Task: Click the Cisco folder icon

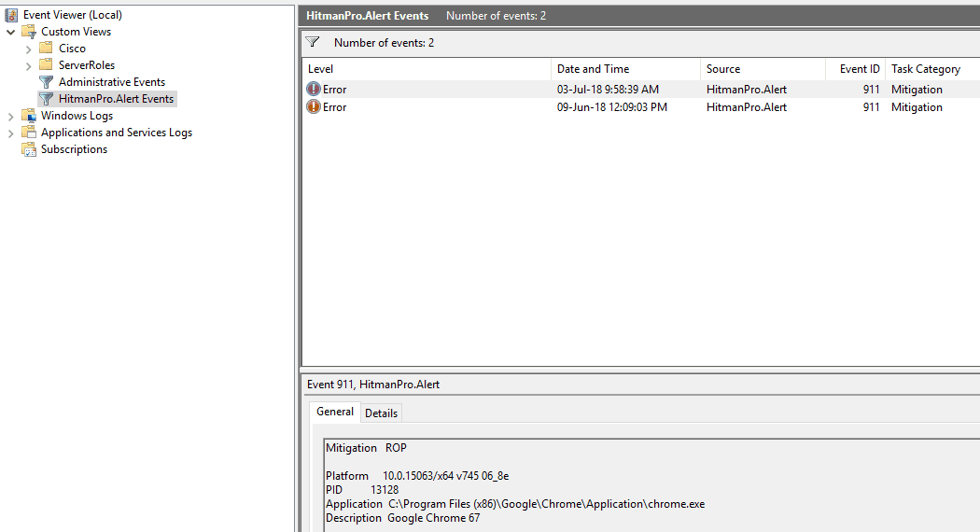Action: 46,49
